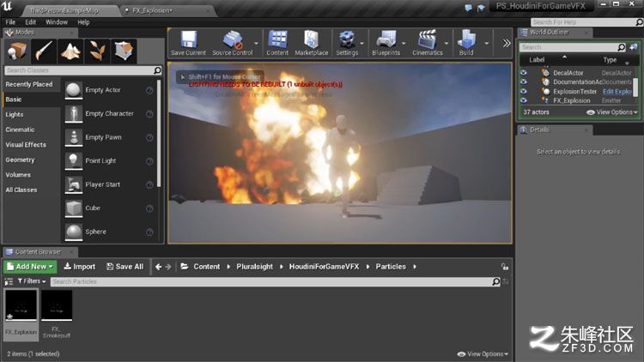The image size is (644, 362).
Task: Click the Import button
Action: point(80,267)
